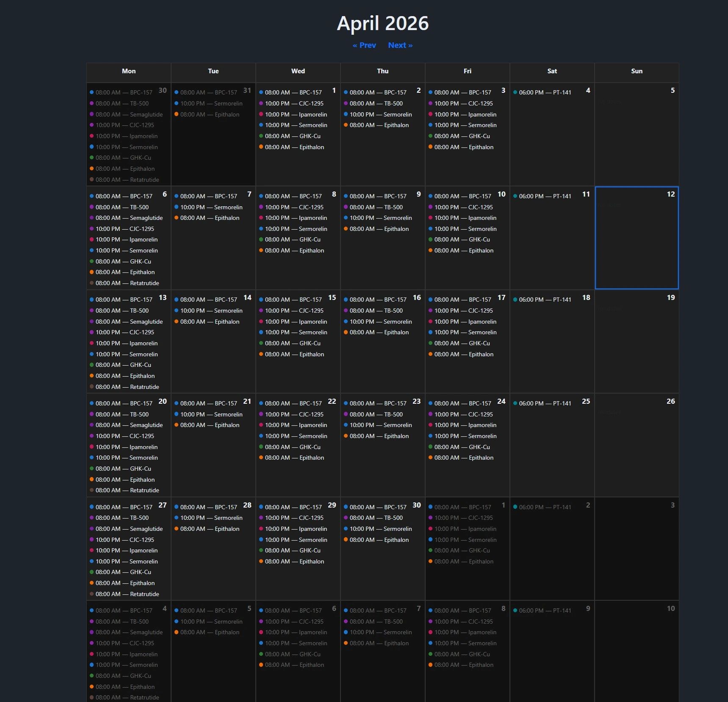
Task: Click the pink dot beside Ipamorelin on April 10
Action: pos(431,218)
